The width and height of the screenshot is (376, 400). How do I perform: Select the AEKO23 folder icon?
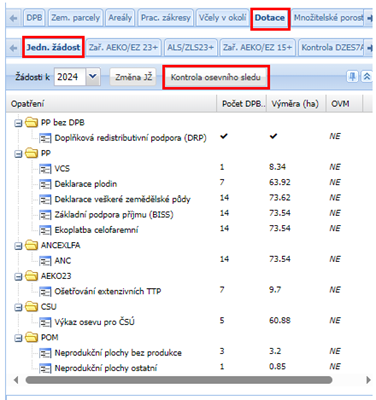(x=31, y=276)
